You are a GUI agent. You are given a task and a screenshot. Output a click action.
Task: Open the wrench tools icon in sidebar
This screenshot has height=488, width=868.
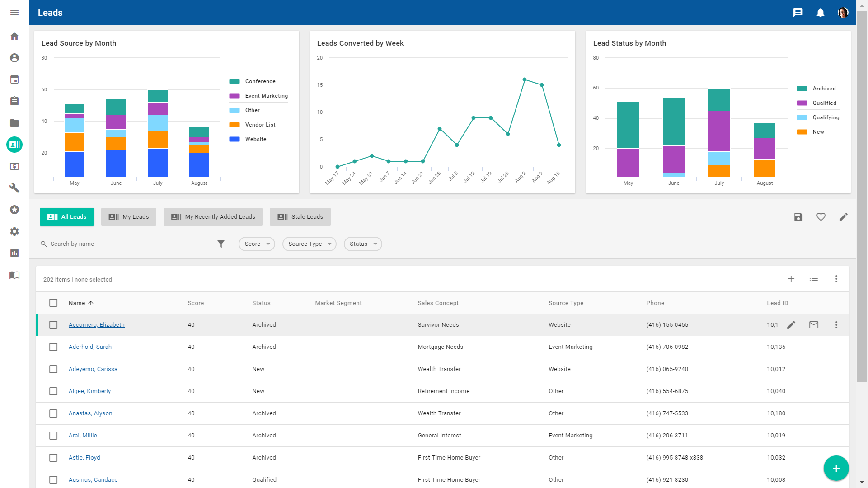pos(14,188)
